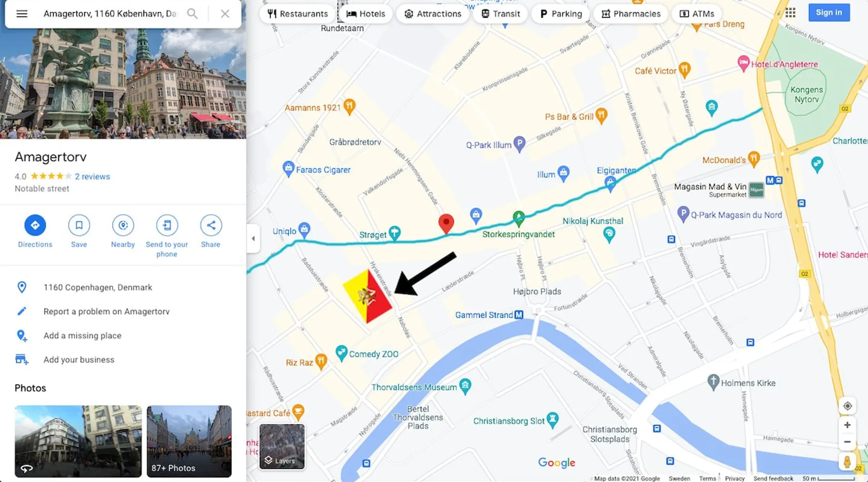
Task: Zoom in with the plus button
Action: click(847, 425)
